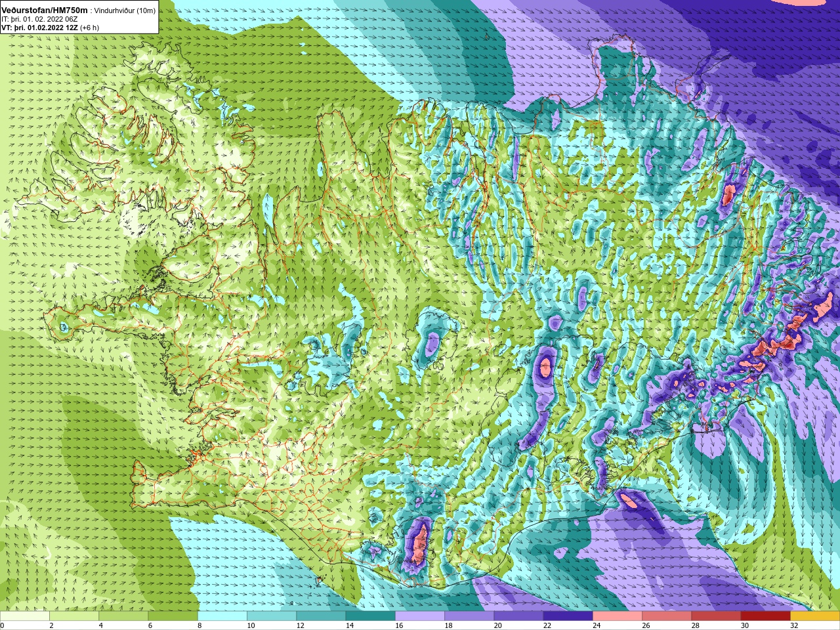Pick the 26–28 salmon legend swatch
This screenshot has width=840, height=630.
tap(667, 616)
